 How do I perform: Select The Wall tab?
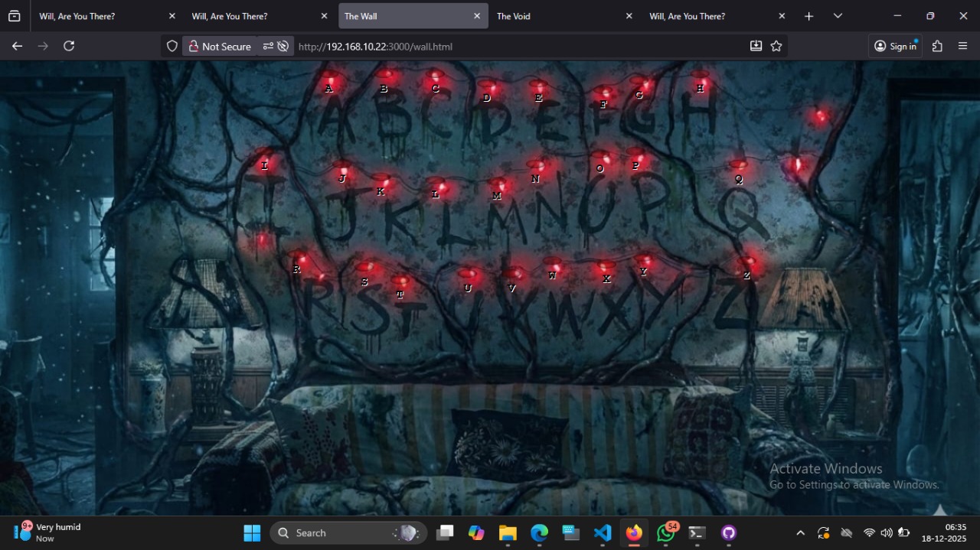[x=413, y=16]
